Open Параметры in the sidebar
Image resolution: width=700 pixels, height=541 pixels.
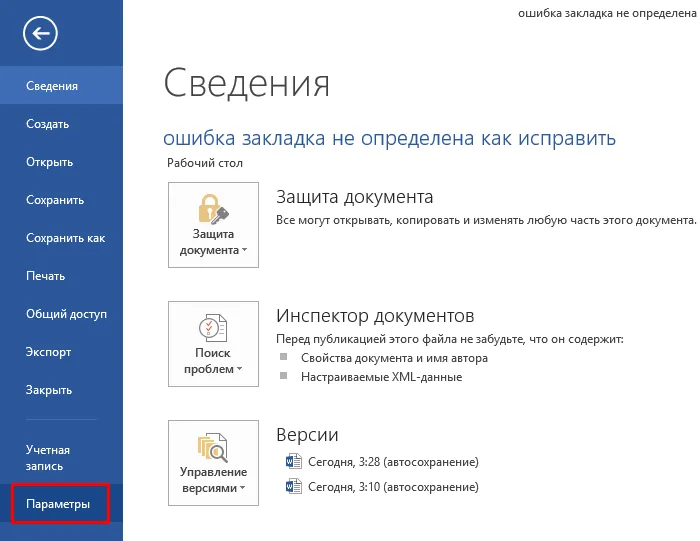(61, 504)
